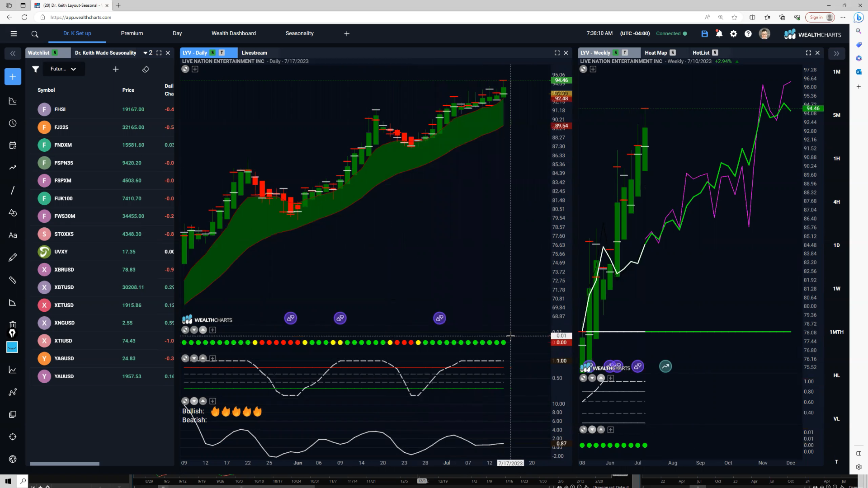Select the pencil drawing tool
868x488 pixels.
tap(13, 258)
